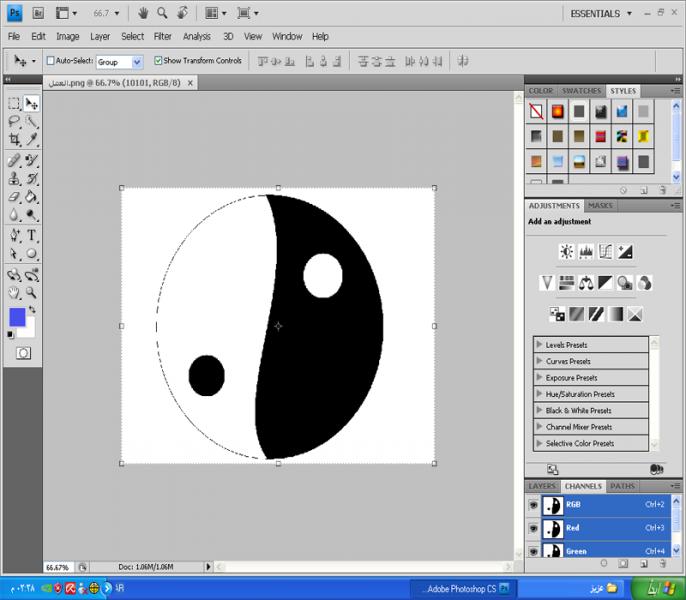This screenshot has height=600, width=686.
Task: Hide the Red channel eye icon
Action: coord(533,528)
